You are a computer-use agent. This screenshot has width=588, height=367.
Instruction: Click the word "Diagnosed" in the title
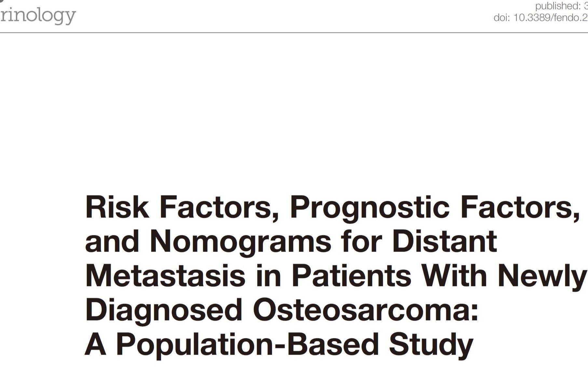(164, 310)
